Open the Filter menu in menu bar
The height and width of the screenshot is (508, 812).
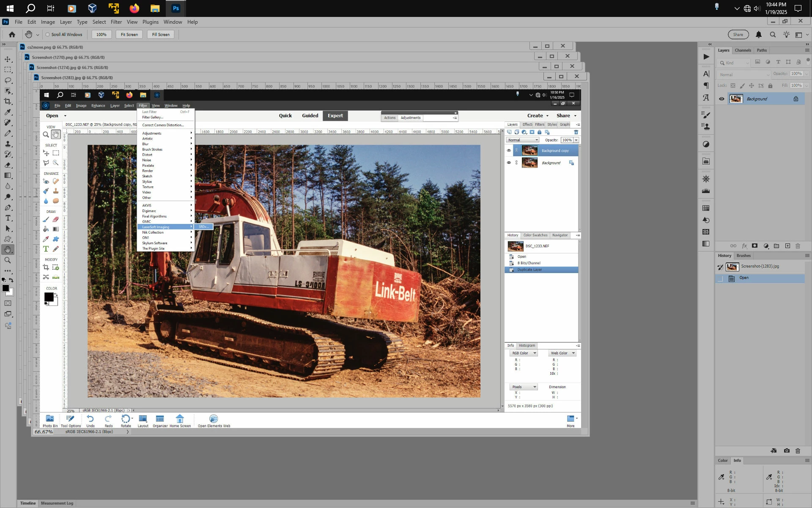116,22
